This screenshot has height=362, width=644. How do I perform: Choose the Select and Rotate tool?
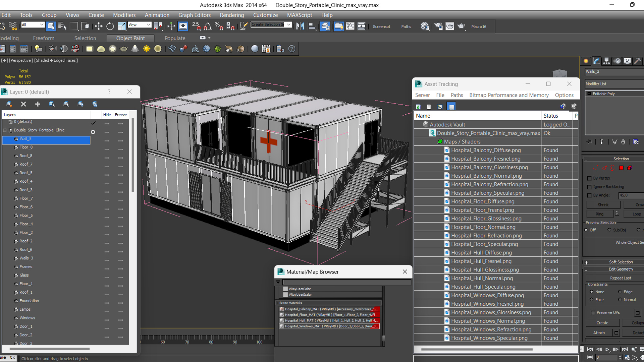tap(110, 26)
